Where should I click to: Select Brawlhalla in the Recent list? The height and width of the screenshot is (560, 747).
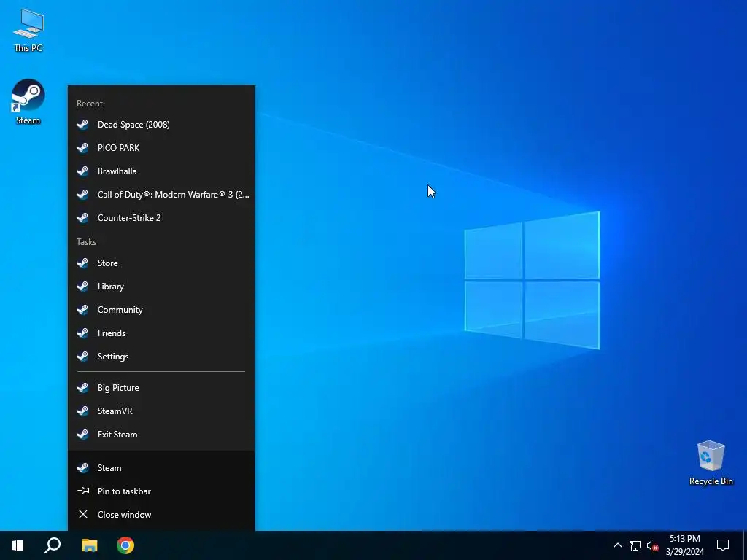[161, 171]
